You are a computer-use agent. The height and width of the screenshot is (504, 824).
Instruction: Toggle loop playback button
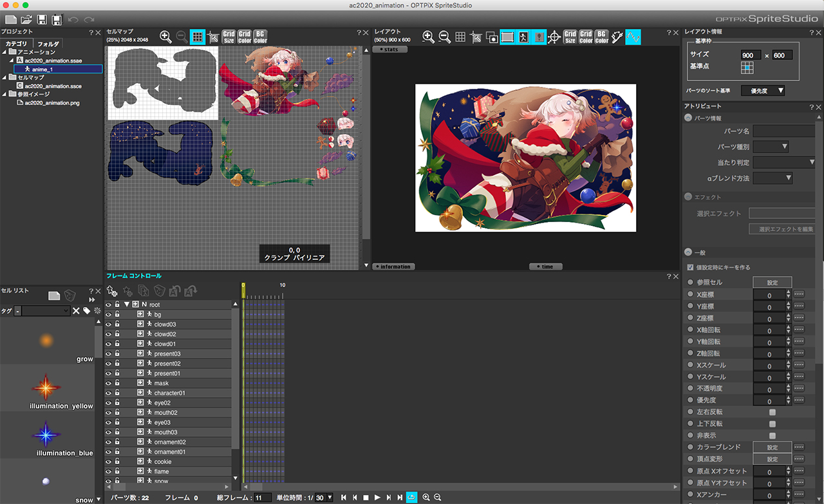pos(411,498)
